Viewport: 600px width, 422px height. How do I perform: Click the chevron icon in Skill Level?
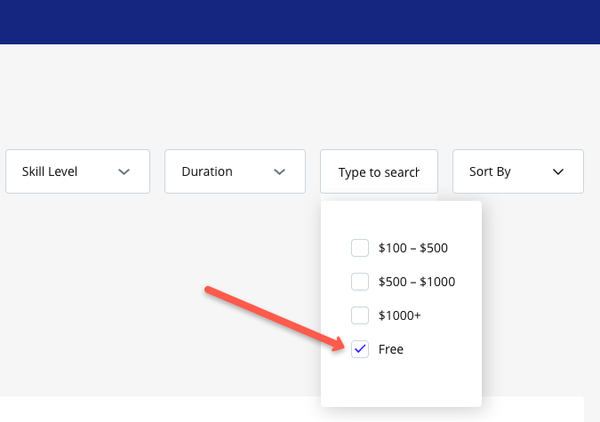coord(124,172)
